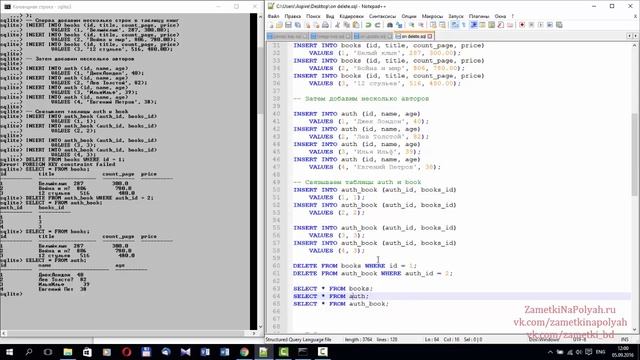
Task: Click the 'Structured Query Language file' status text
Action: (x=299, y=339)
